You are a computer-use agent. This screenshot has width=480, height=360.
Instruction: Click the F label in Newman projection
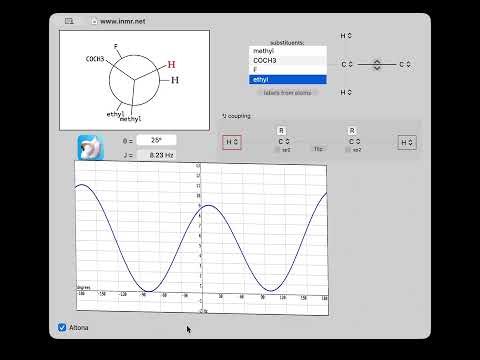116,46
